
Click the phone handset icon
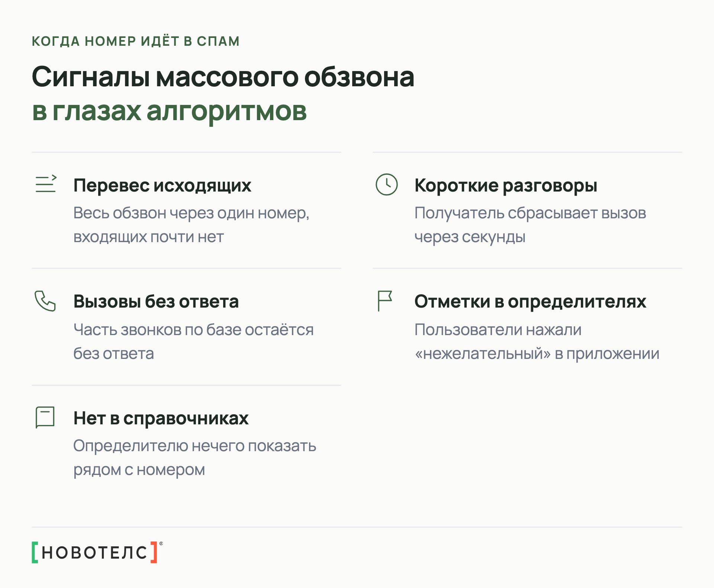[45, 301]
